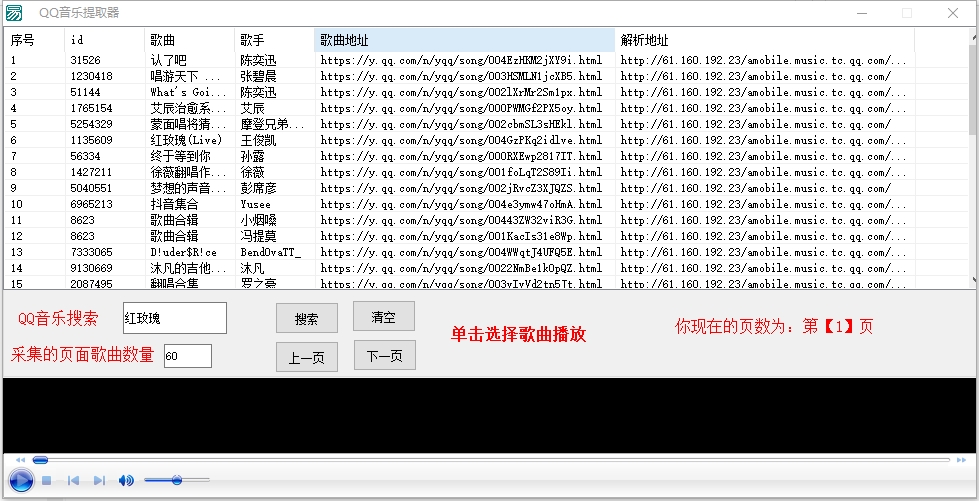Click the Stop playback square icon
Viewport: 979px width, 501px height.
click(46, 481)
